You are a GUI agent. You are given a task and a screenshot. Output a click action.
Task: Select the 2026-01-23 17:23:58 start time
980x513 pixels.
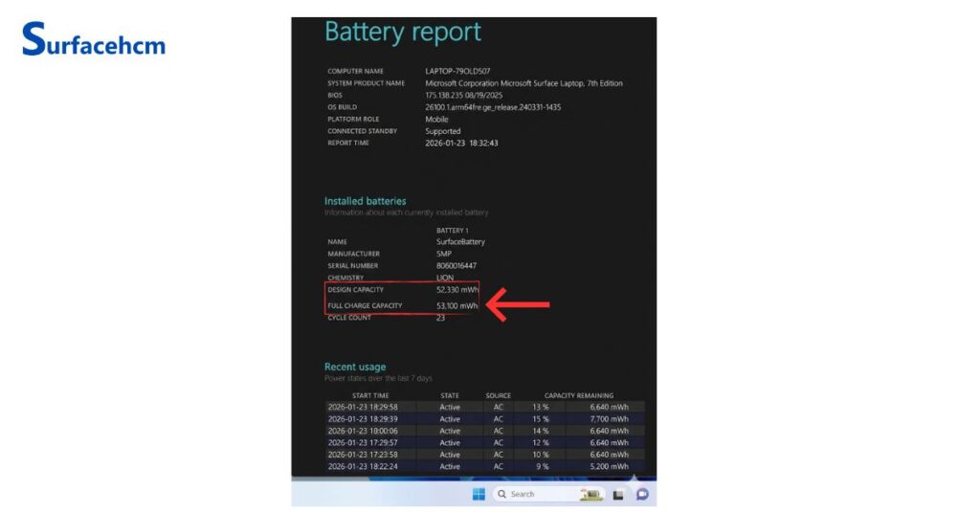tap(363, 455)
